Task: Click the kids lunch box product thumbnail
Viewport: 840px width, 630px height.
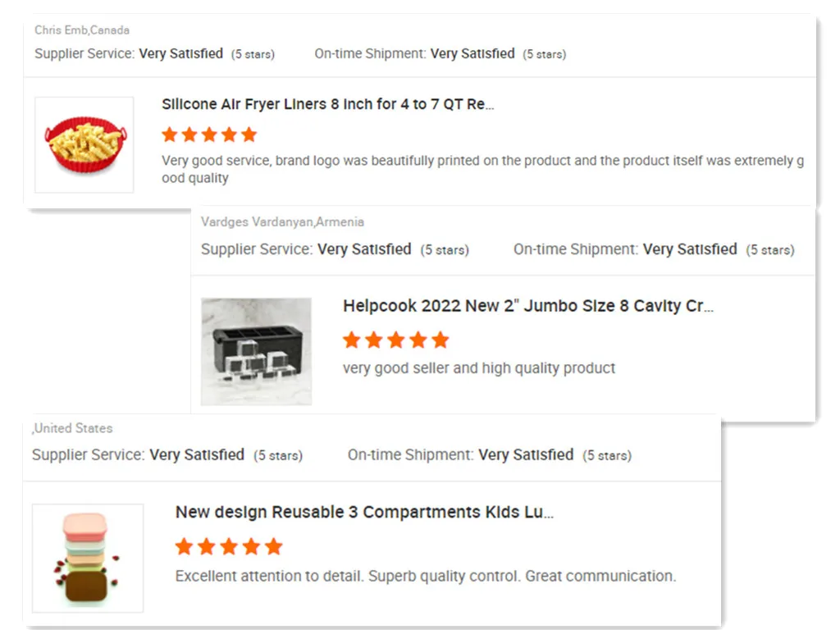Action: [x=87, y=558]
